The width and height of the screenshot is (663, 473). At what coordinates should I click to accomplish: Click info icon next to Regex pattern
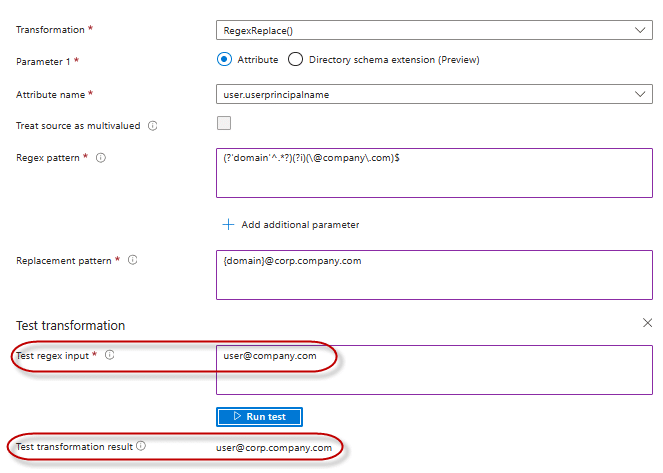click(x=101, y=158)
